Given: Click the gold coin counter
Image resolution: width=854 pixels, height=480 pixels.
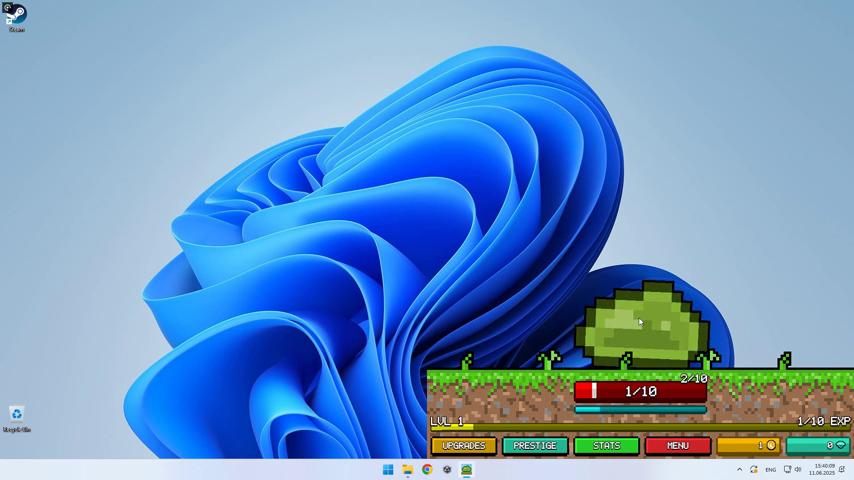Looking at the screenshot, I should [748, 445].
